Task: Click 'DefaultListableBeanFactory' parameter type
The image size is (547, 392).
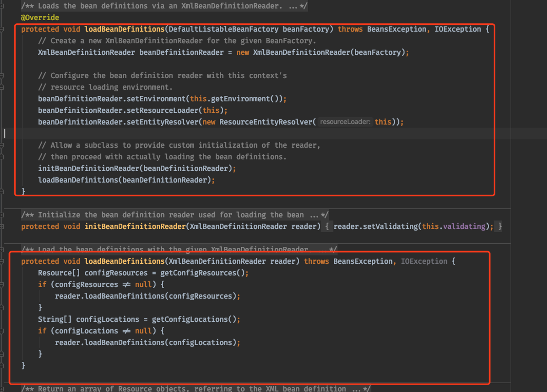Action: tap(223, 29)
